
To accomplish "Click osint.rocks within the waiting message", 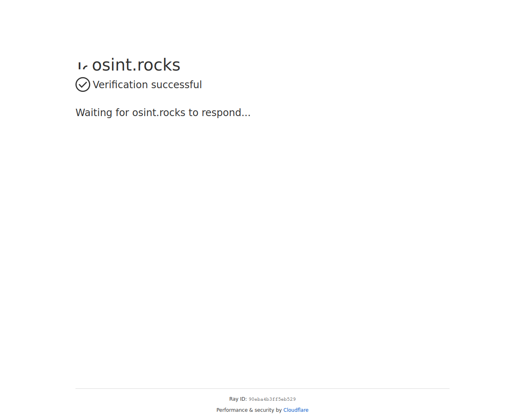I will click(x=159, y=112).
